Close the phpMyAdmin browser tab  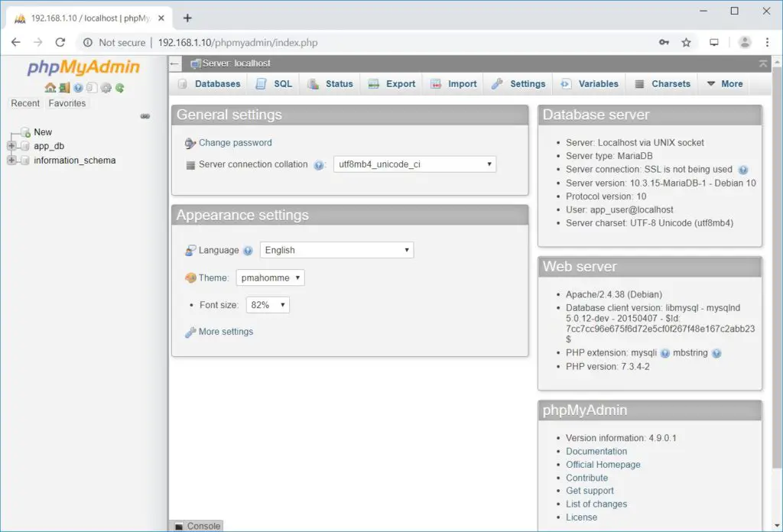coord(161,18)
